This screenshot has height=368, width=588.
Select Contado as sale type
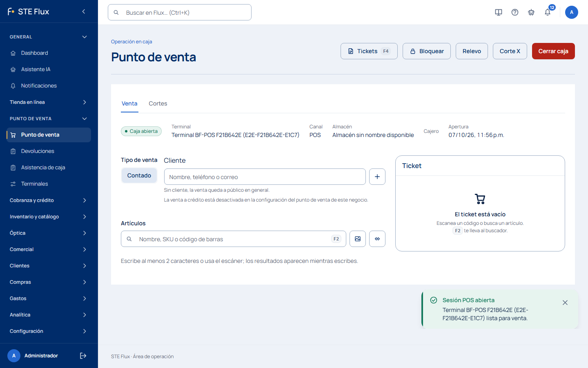pos(139,175)
